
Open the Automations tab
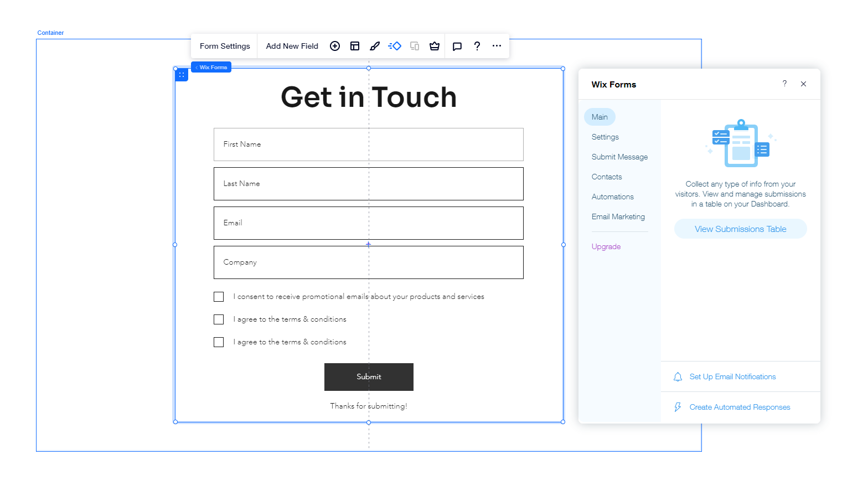point(613,197)
